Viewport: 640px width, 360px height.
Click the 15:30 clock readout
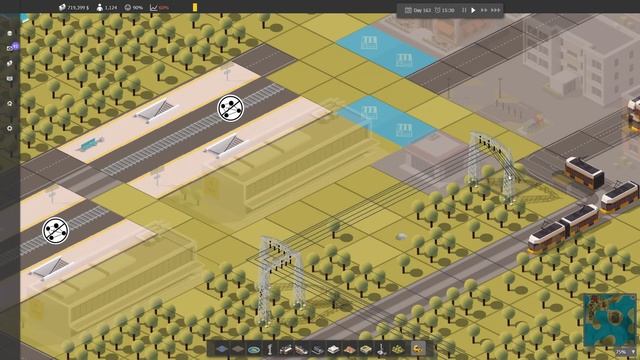444,10
